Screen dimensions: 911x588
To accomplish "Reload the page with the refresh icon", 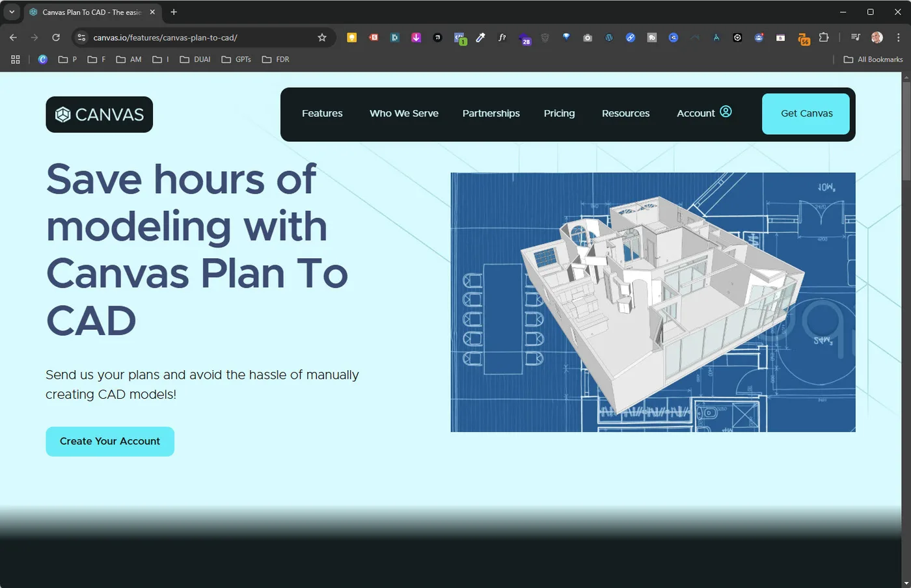I will point(55,37).
